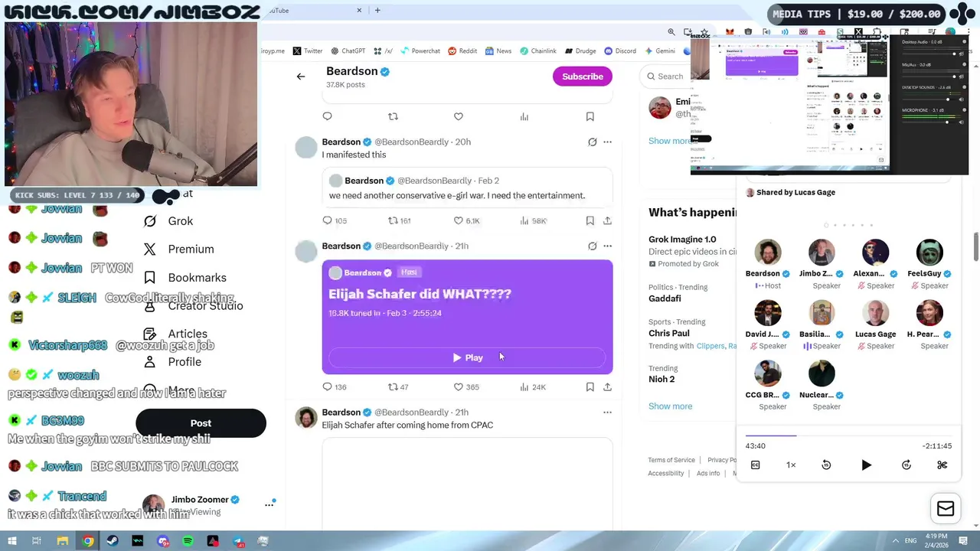Open Beardson avatar on the CPAC post

coord(305,418)
